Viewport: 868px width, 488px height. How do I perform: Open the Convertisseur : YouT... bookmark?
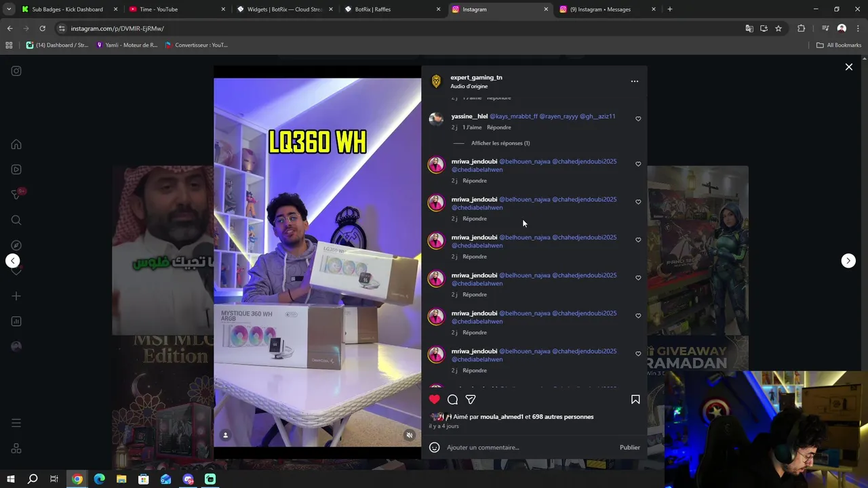pos(197,45)
